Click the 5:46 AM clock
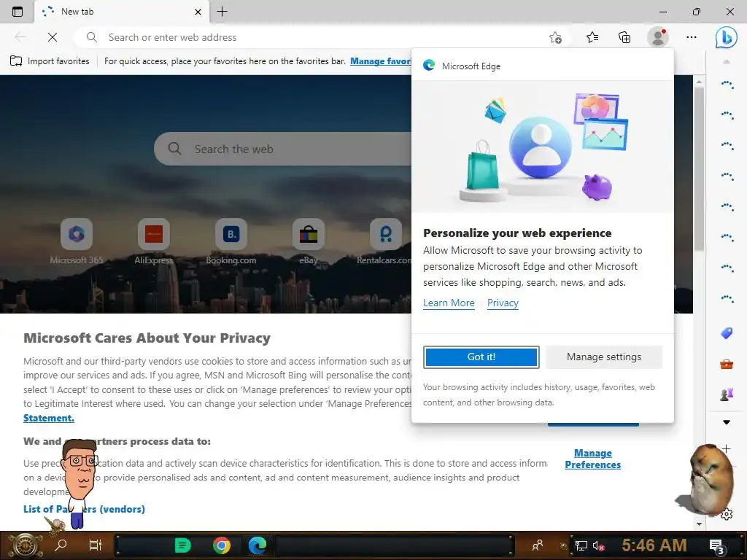The image size is (747, 560). point(654,545)
